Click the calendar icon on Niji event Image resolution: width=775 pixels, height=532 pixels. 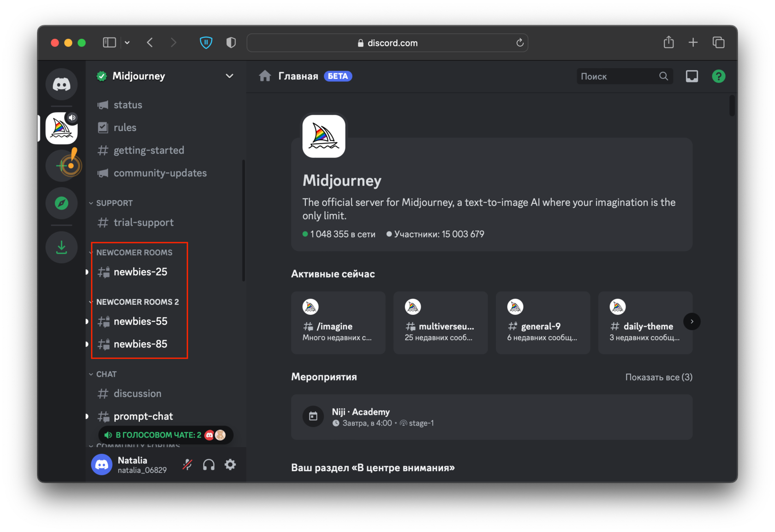pyautogui.click(x=313, y=416)
